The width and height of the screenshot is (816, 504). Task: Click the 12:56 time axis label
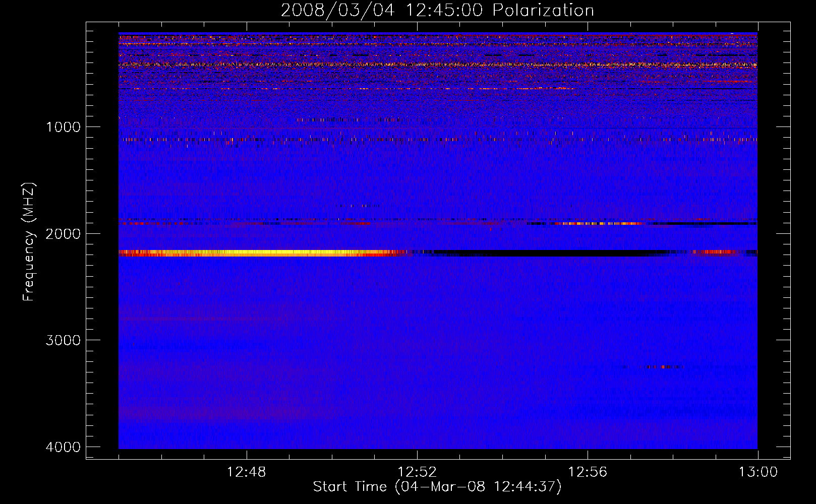[588, 472]
